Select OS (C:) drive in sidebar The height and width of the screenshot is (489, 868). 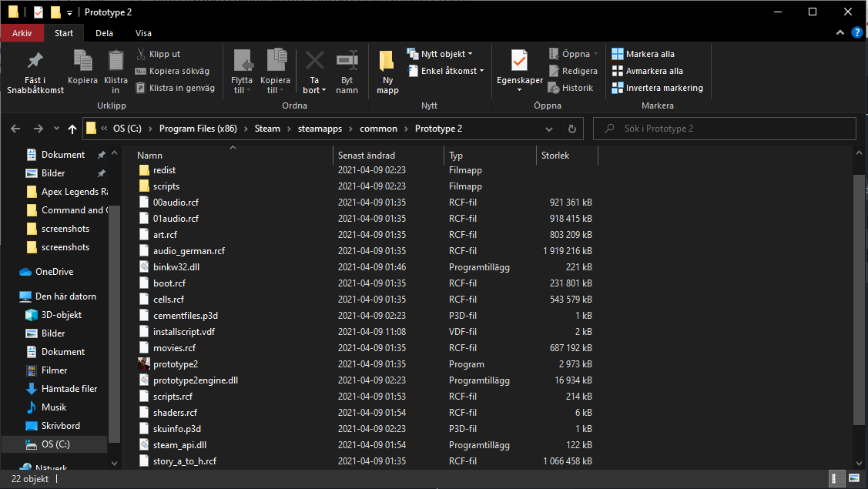pos(55,444)
